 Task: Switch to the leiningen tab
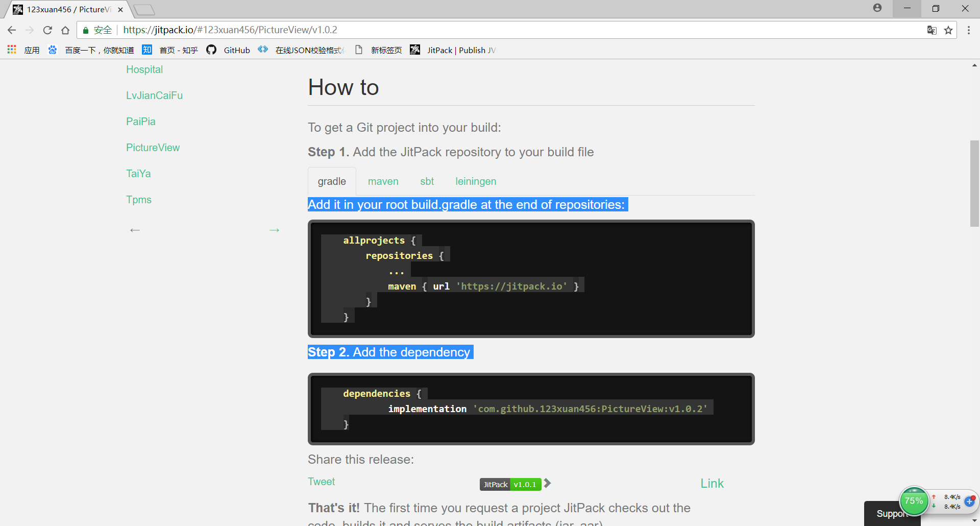pyautogui.click(x=476, y=181)
